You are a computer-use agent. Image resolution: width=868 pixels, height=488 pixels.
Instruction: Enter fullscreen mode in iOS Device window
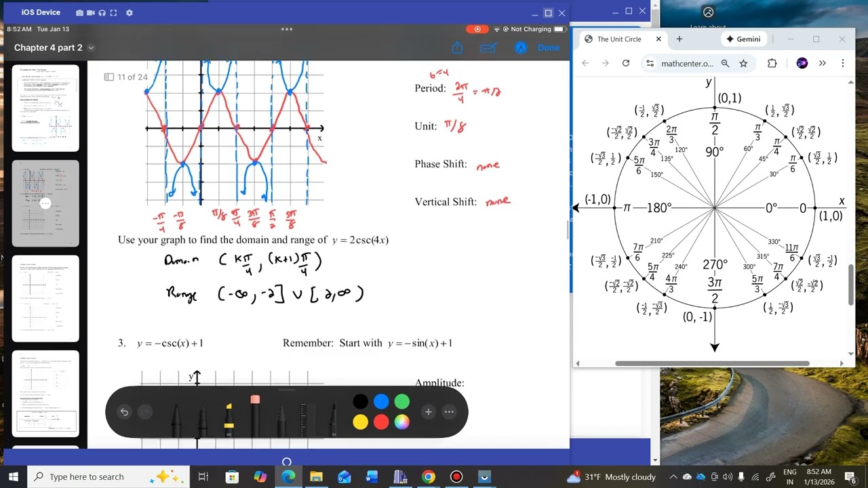tap(114, 13)
